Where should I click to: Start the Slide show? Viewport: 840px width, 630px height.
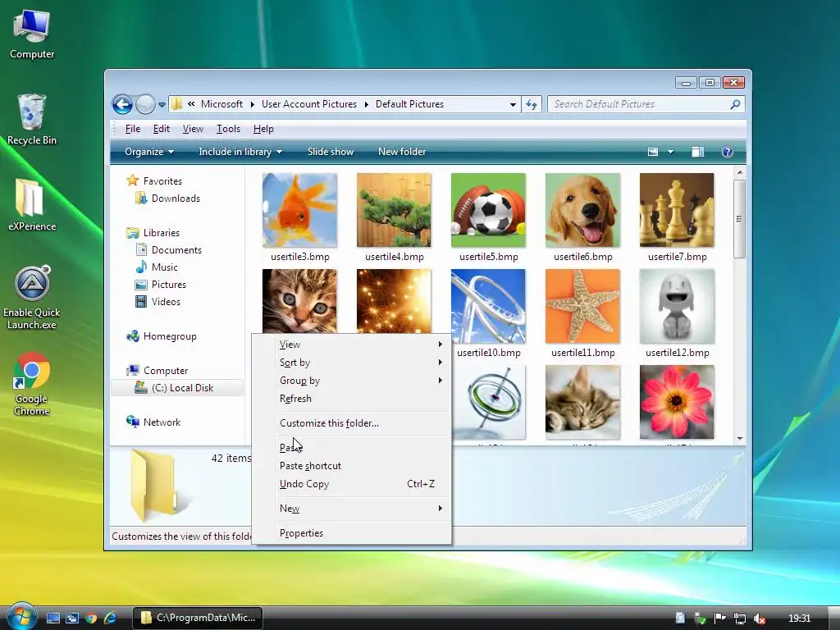click(331, 152)
